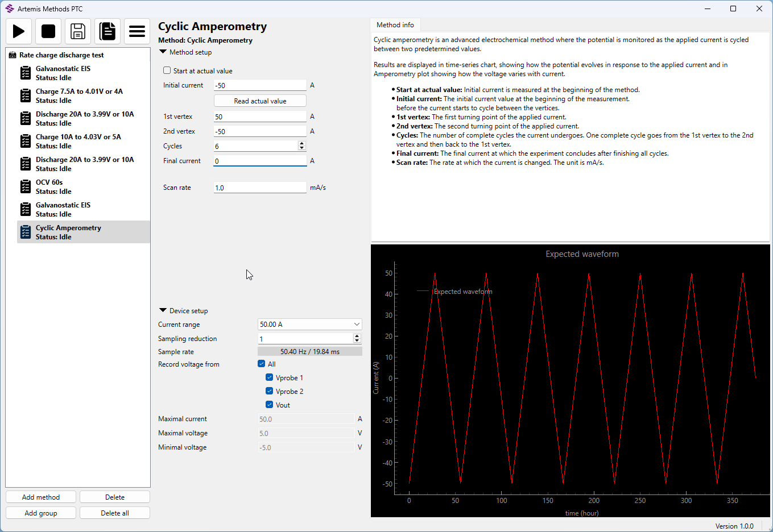Select the OCV 60s method icon
773x532 pixels.
tap(26, 186)
